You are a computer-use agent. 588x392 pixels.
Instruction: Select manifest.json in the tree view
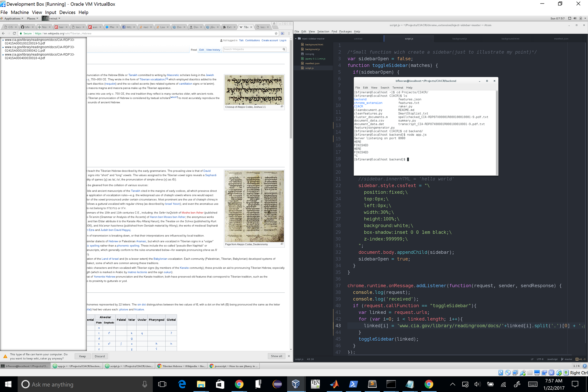tap(312, 63)
